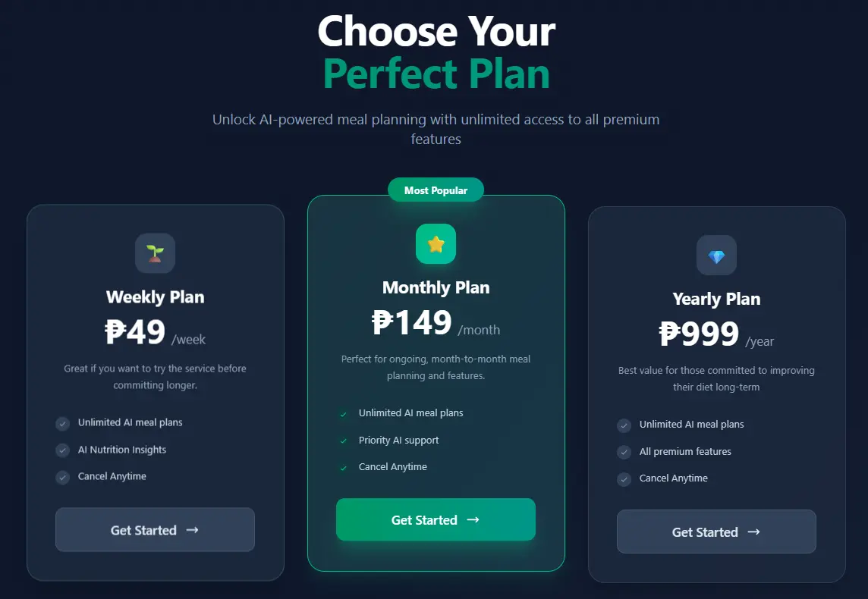Click the arrow icon inside Monthly Get Started

click(473, 520)
